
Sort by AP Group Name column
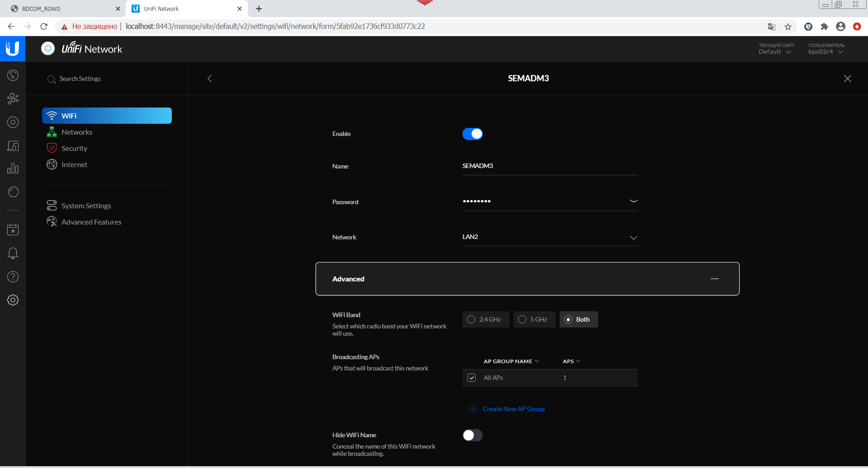(x=511, y=361)
